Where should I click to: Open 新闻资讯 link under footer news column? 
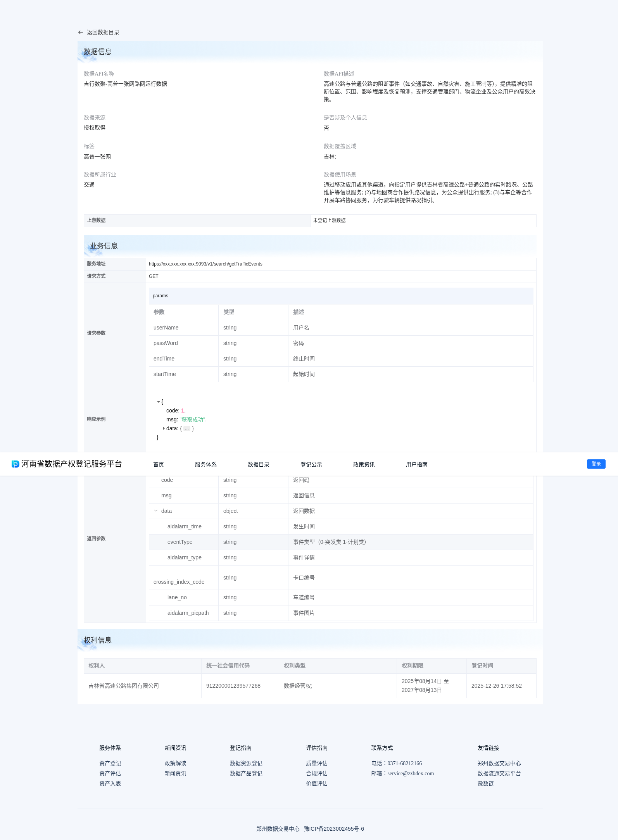click(175, 773)
